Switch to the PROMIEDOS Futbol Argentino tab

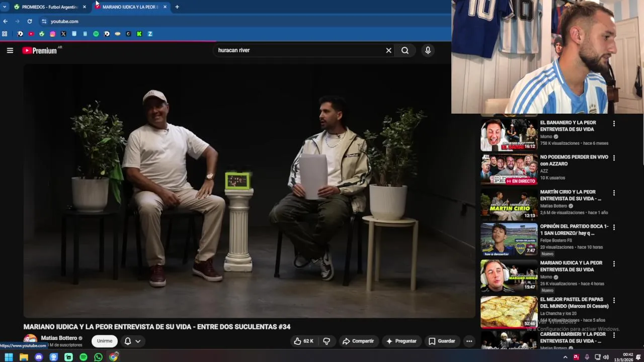[49, 7]
